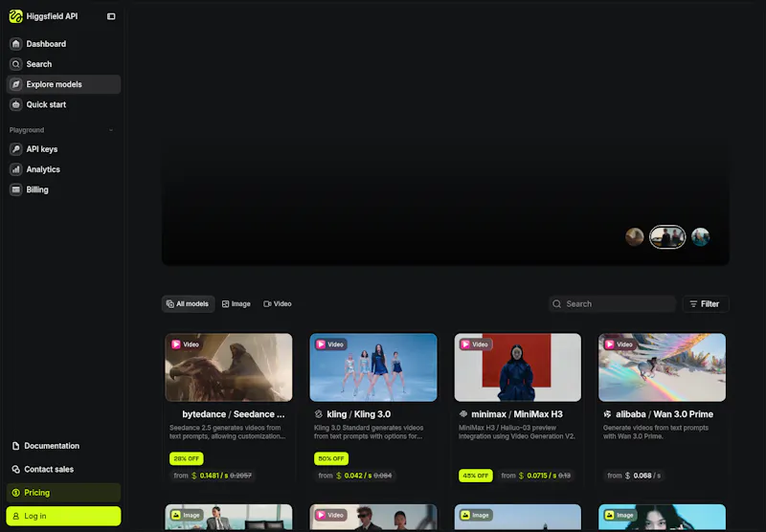
Task: Click the alibaba brand icon
Action: (607, 414)
